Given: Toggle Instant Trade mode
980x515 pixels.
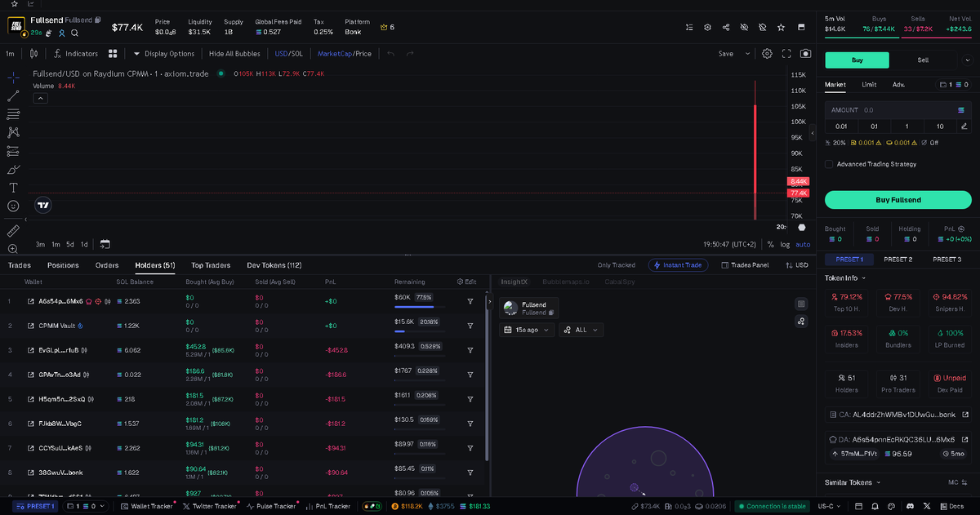Looking at the screenshot, I should tap(676, 265).
